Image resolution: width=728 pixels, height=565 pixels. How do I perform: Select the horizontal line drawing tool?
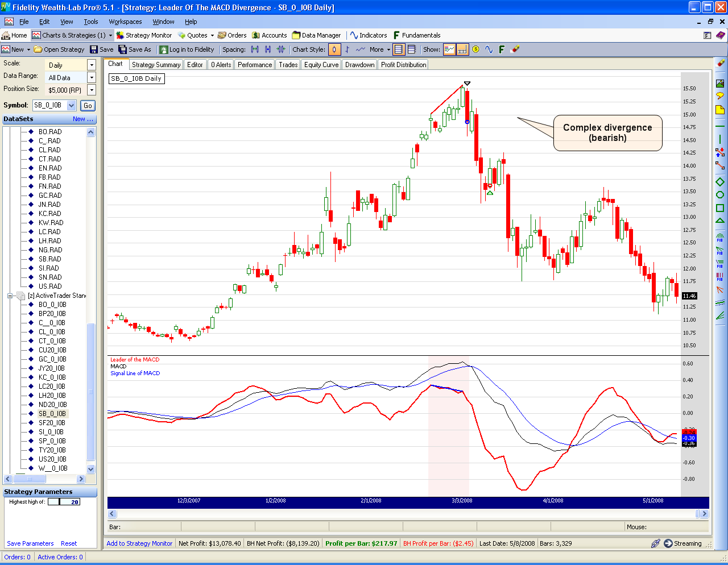coord(720,126)
